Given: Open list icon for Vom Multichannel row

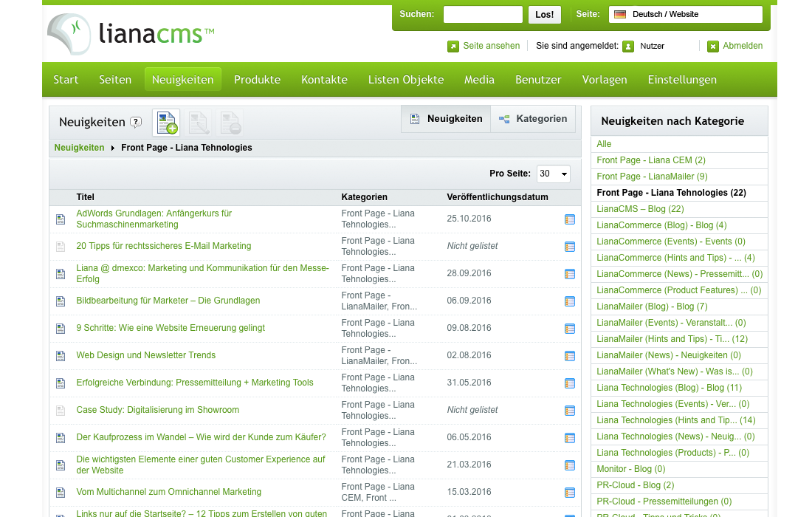Looking at the screenshot, I should pos(570,493).
